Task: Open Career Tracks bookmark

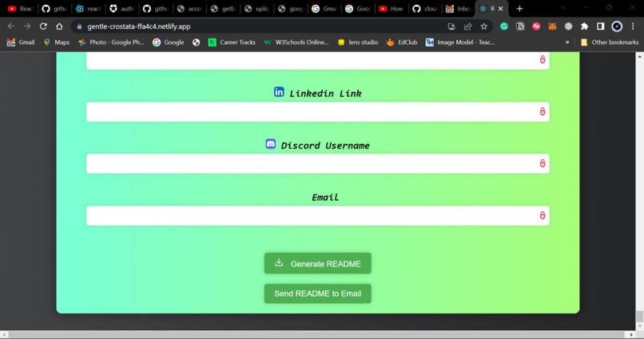Action: (232, 42)
